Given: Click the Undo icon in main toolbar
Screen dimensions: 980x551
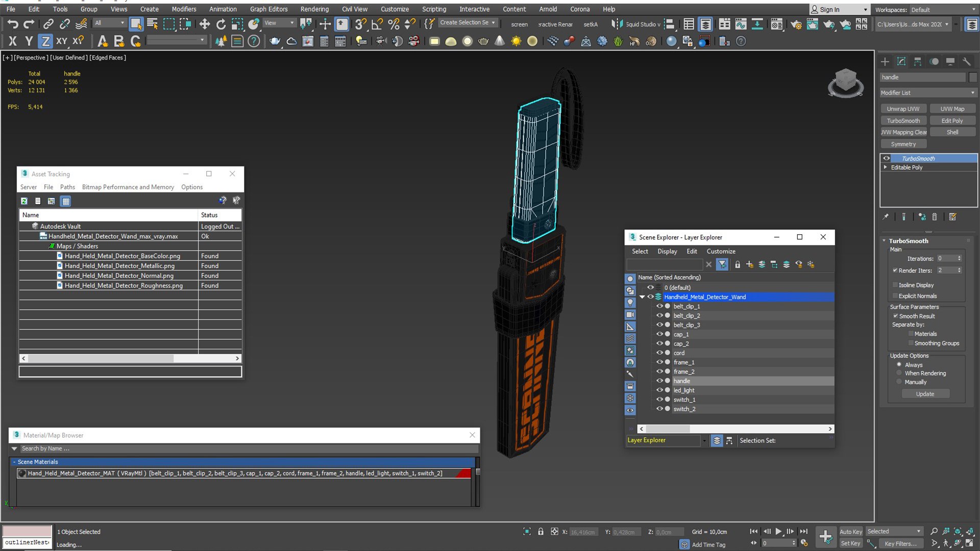Looking at the screenshot, I should (x=13, y=24).
